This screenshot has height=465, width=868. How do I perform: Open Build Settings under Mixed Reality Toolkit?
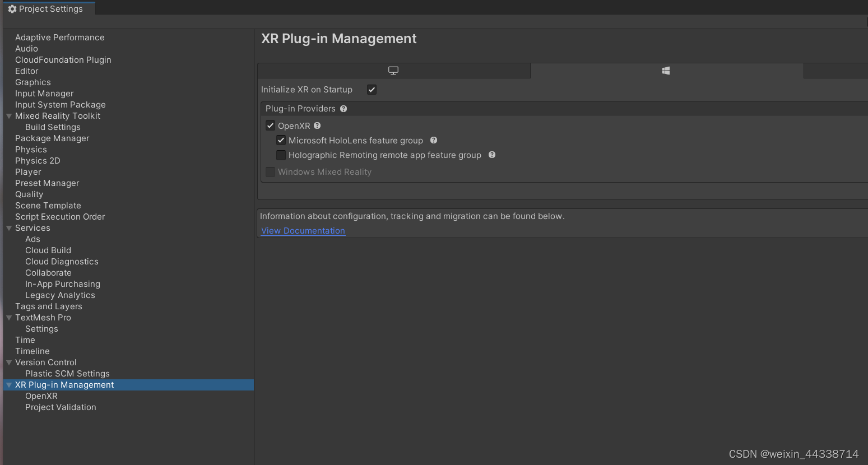[x=53, y=127]
